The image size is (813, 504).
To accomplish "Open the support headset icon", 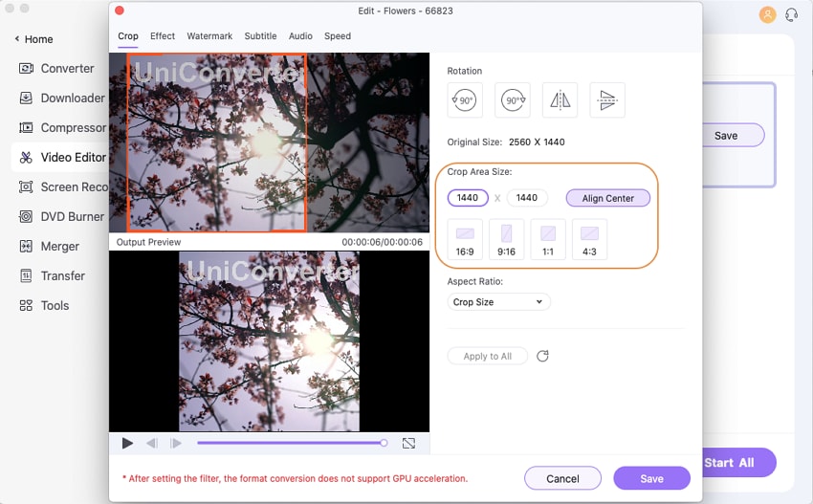I will pyautogui.click(x=791, y=14).
